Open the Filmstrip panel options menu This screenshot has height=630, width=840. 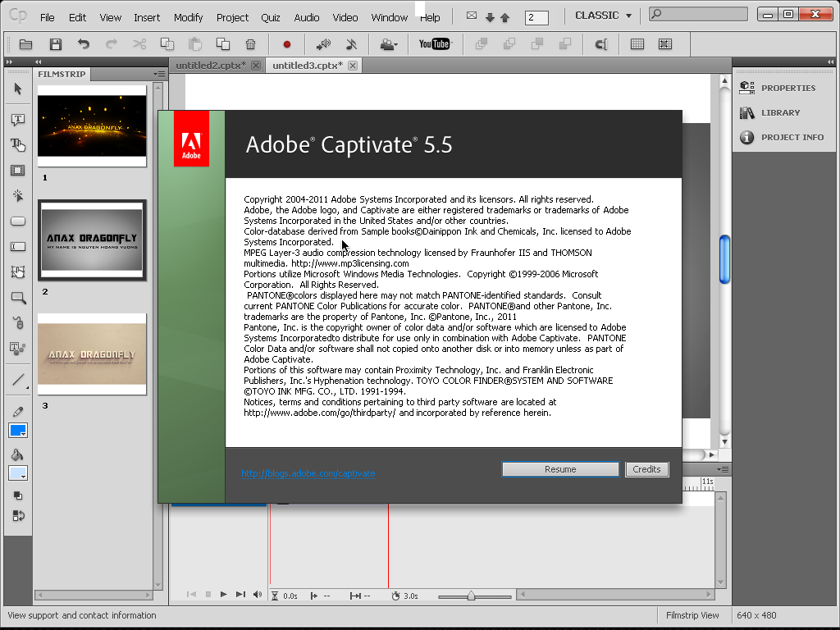pos(159,74)
